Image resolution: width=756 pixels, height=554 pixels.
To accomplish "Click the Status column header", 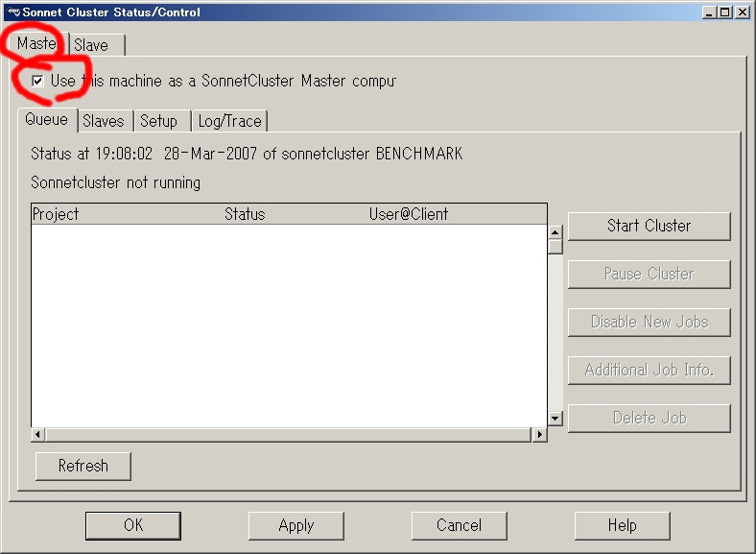I will pos(245,214).
